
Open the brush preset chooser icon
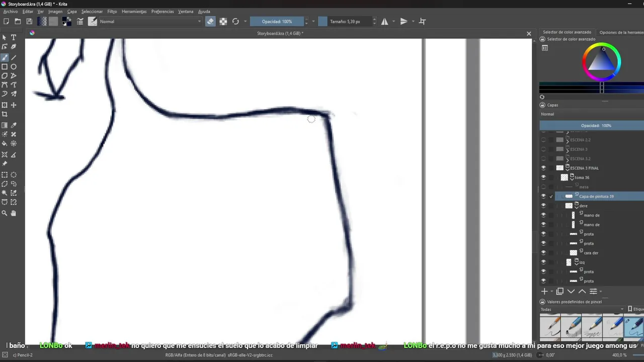pos(93,22)
